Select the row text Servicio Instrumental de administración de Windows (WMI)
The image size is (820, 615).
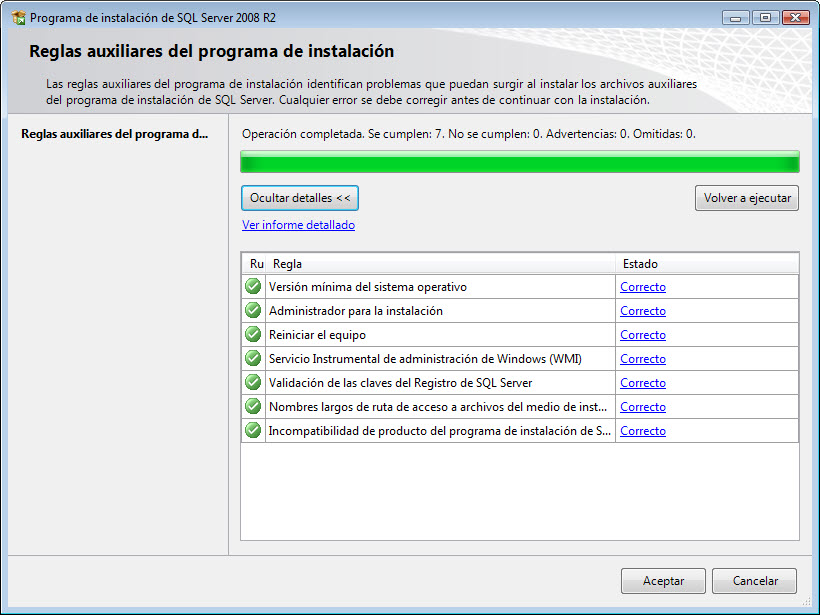click(425, 359)
